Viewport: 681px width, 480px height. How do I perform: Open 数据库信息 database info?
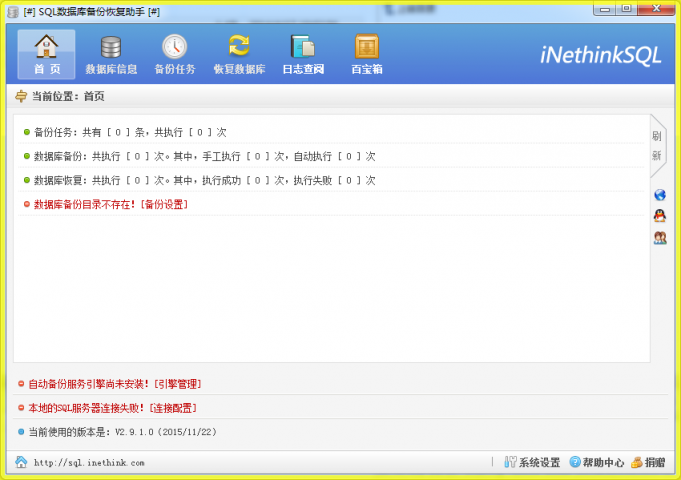111,54
